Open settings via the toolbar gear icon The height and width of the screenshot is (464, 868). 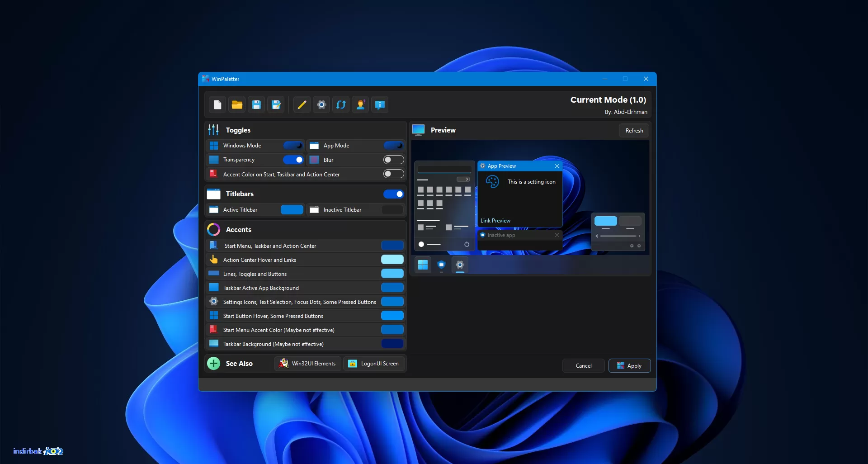[x=321, y=105]
